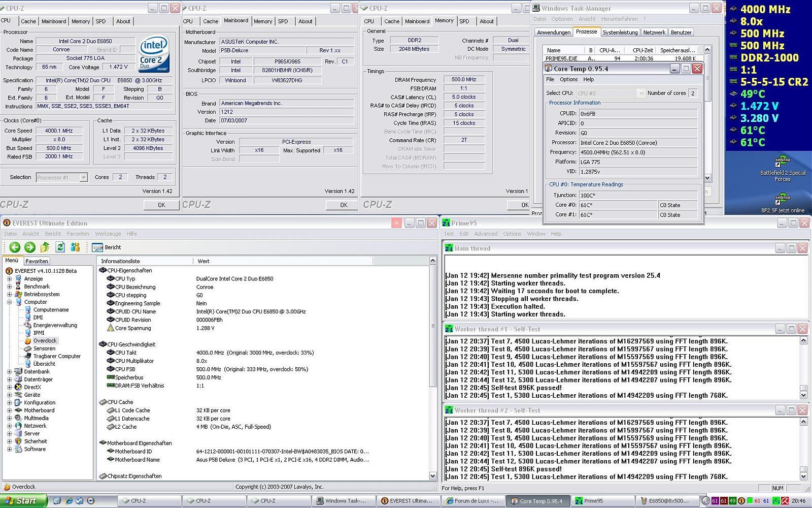Switch to Favoriten tab in EVEREST
Screen dimensions: 812x508
click(37, 261)
